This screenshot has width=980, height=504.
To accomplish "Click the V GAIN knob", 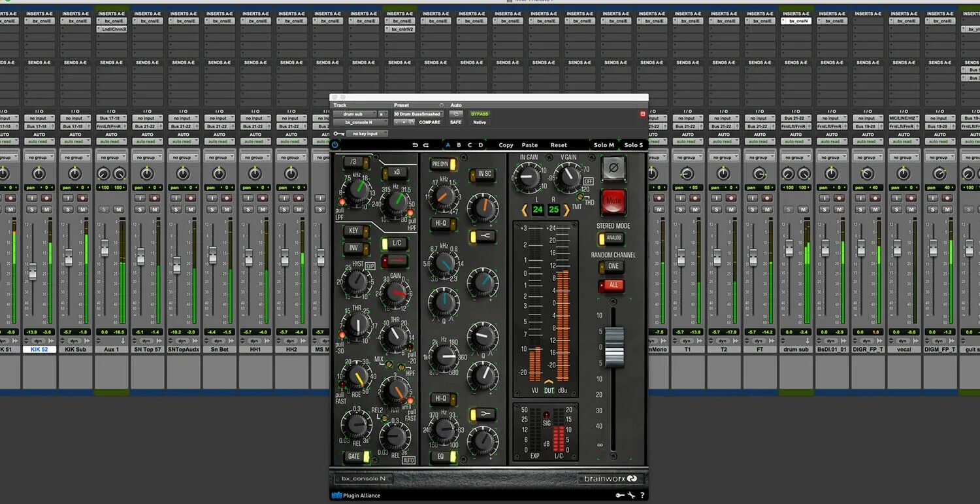I will point(568,176).
